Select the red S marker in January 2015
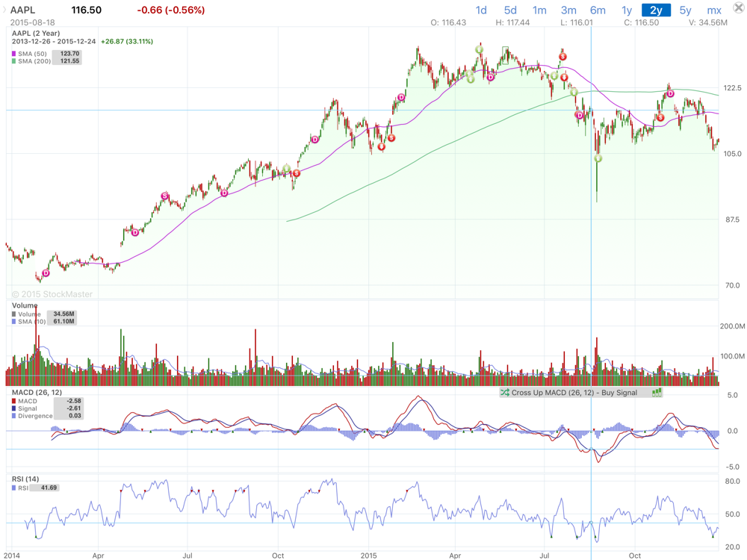 coord(391,138)
